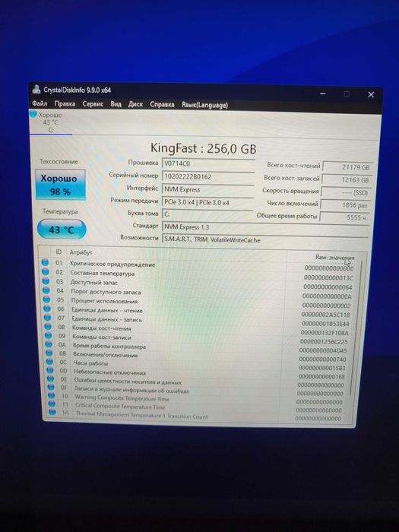Click status icon for Единицы данных - запись row
This screenshot has width=399, height=532.
tap(47, 318)
